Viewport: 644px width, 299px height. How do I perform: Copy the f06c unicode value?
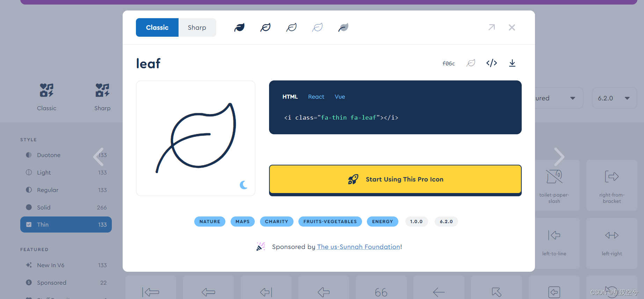point(449,63)
